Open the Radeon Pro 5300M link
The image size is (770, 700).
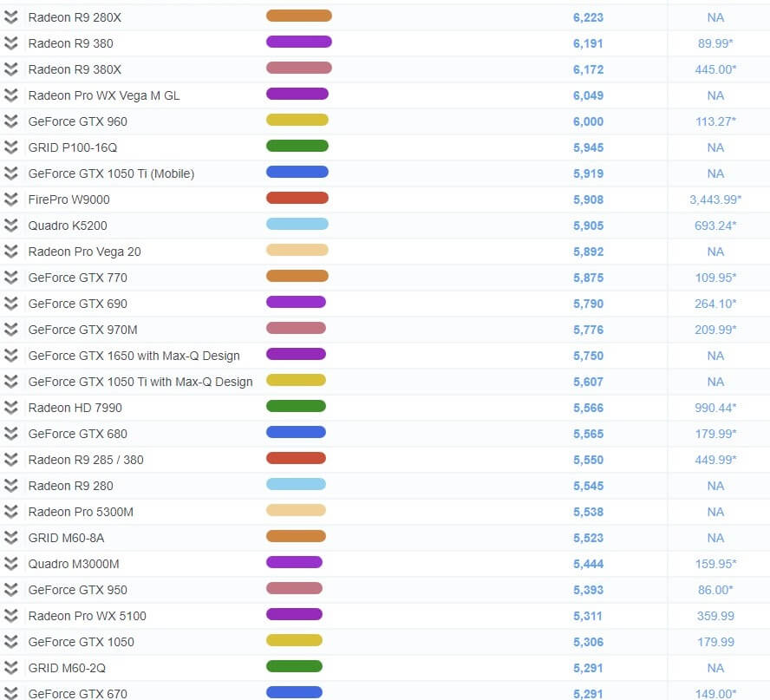point(81,513)
